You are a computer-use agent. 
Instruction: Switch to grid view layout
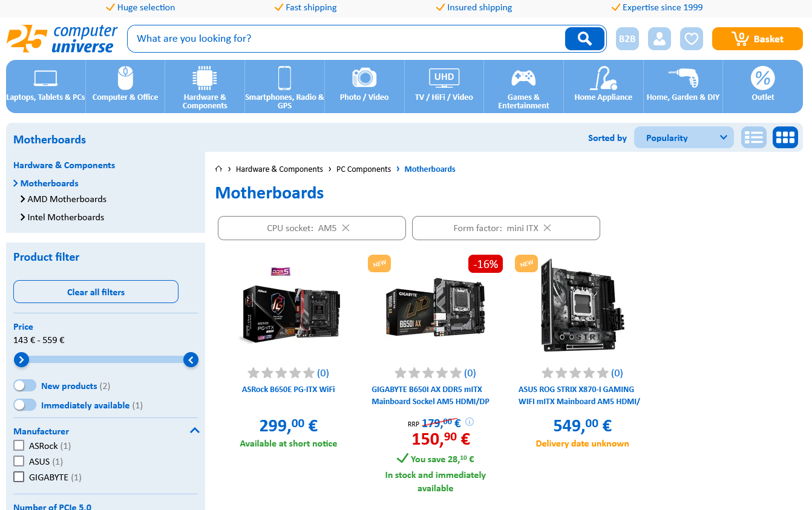[x=785, y=137]
